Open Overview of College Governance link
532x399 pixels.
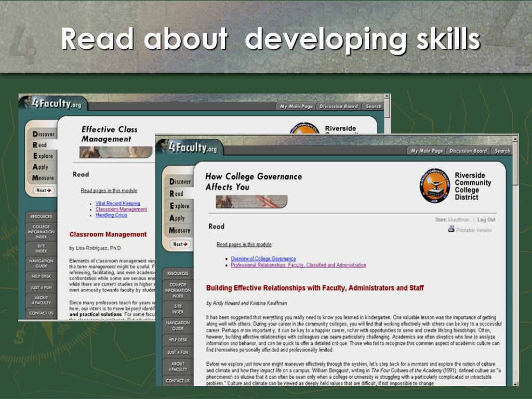pos(263,259)
